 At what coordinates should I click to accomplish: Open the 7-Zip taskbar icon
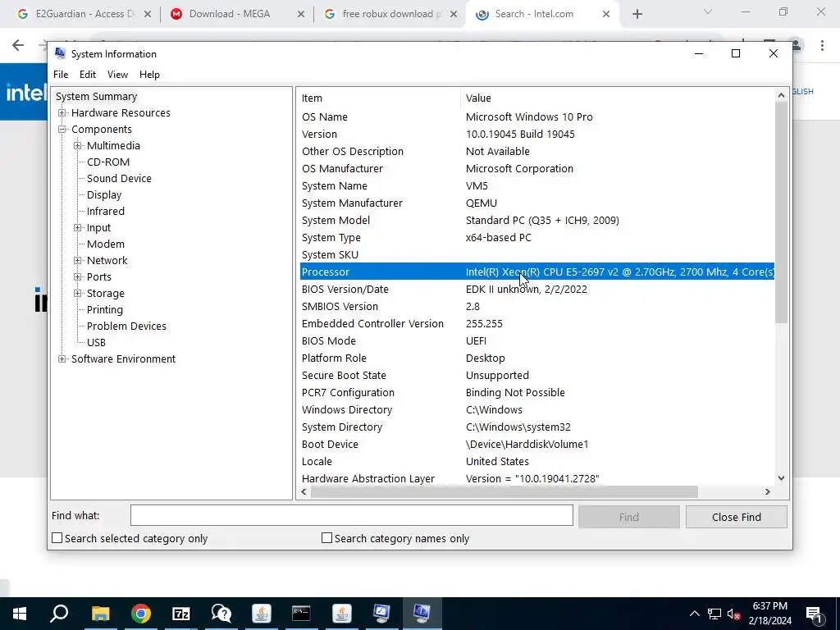pos(181,614)
